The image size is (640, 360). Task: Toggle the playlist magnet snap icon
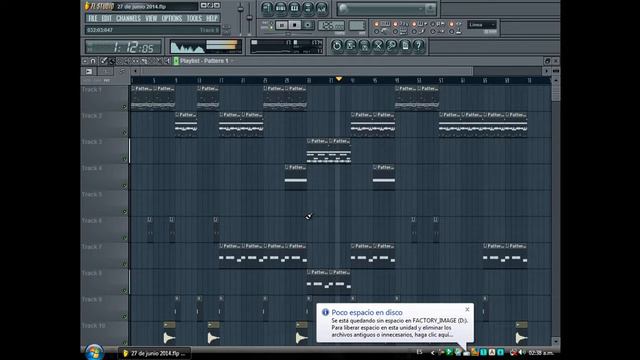coord(93,61)
